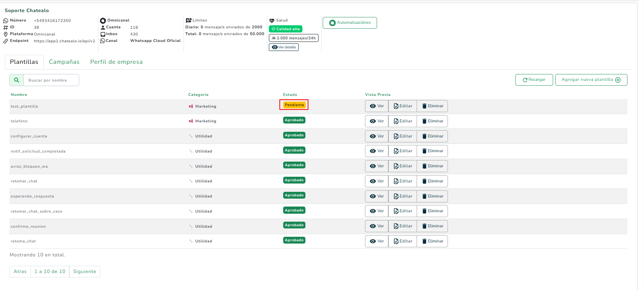Click the Salud heartbeat icon
Image resolution: width=644 pixels, height=290 pixels.
(x=272, y=21)
